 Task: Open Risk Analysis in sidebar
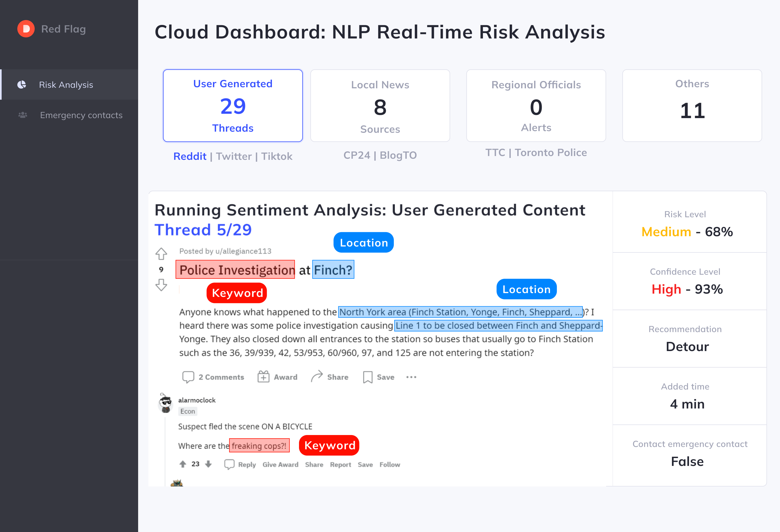click(66, 85)
